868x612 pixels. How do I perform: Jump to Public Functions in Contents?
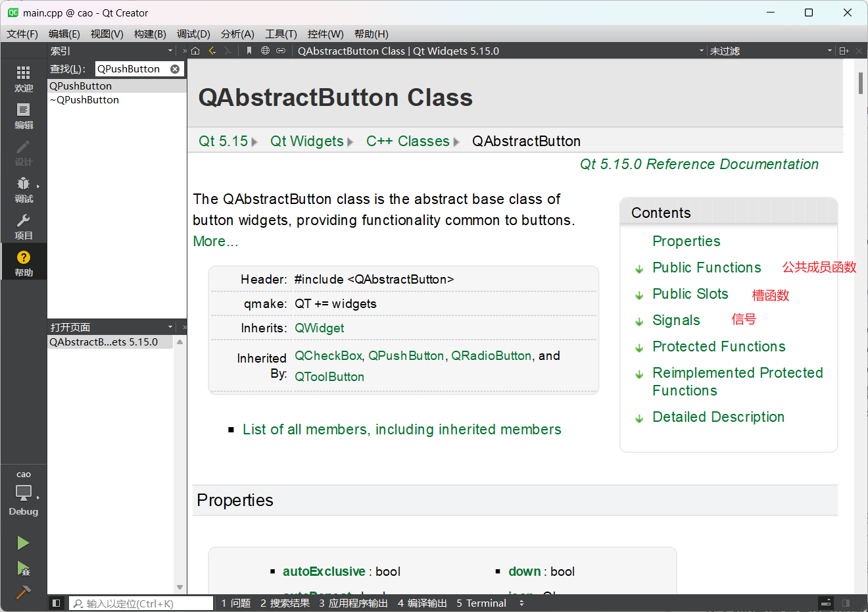[707, 267]
